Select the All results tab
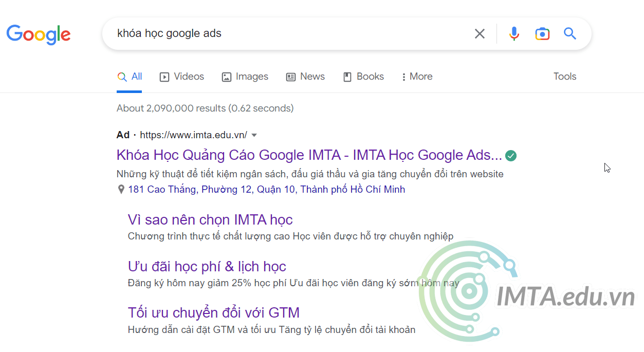 pos(130,76)
